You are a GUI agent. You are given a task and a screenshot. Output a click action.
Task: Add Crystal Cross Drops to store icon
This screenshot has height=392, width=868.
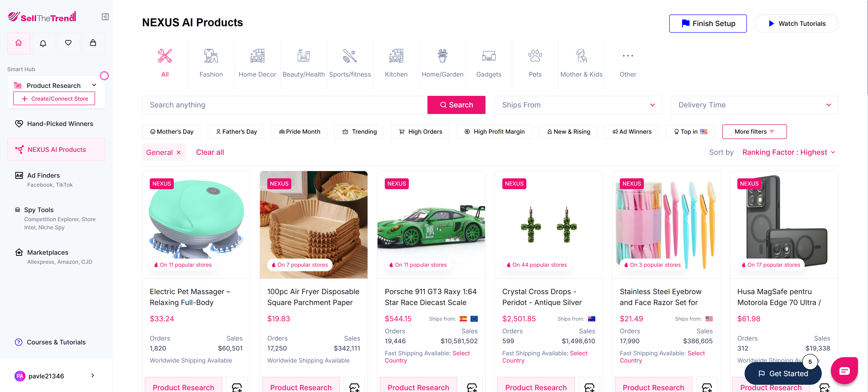coord(589,387)
